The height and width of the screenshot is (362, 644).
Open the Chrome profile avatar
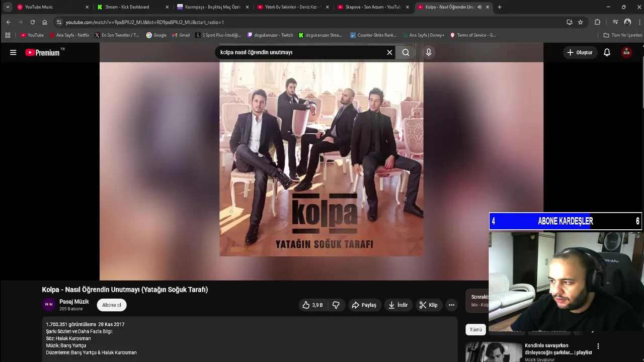click(627, 22)
